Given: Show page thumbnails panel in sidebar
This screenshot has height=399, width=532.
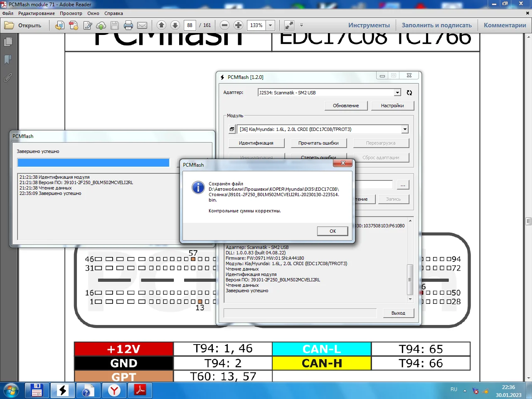Looking at the screenshot, I should point(7,42).
